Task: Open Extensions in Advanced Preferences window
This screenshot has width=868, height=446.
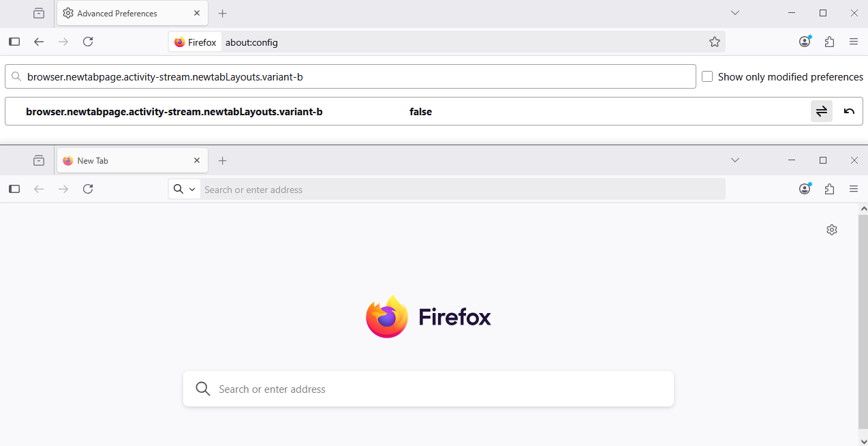Action: pos(829,42)
